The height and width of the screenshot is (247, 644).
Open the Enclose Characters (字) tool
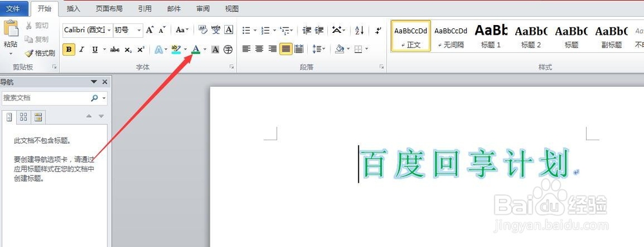click(x=228, y=50)
